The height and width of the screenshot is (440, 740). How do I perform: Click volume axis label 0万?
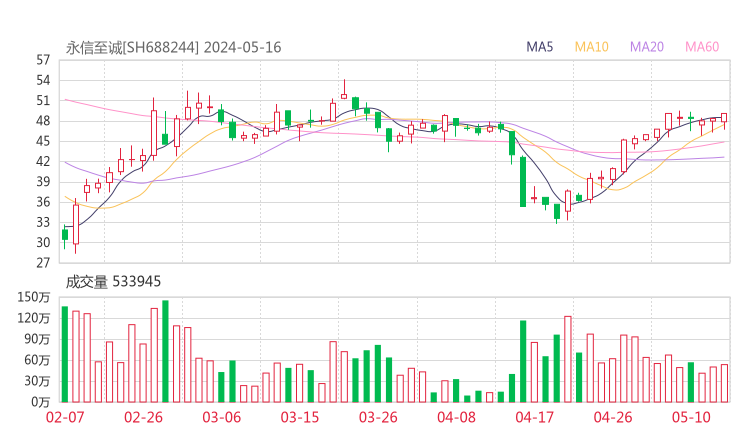point(41,402)
